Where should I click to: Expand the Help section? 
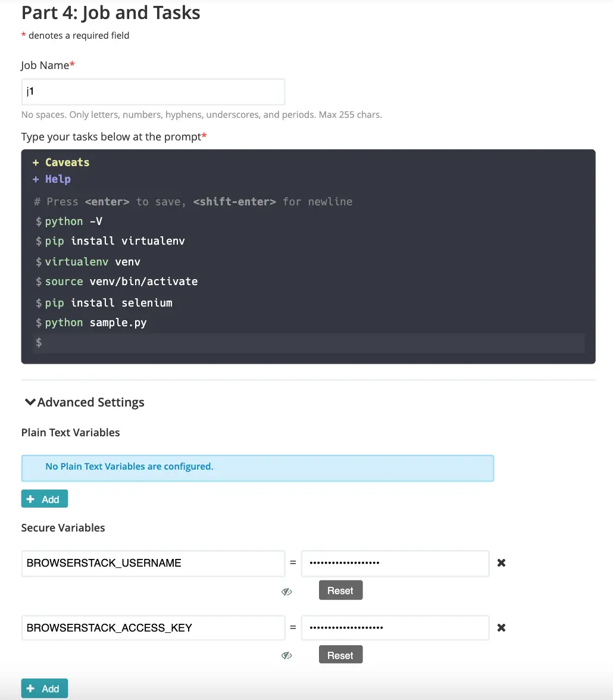(52, 179)
